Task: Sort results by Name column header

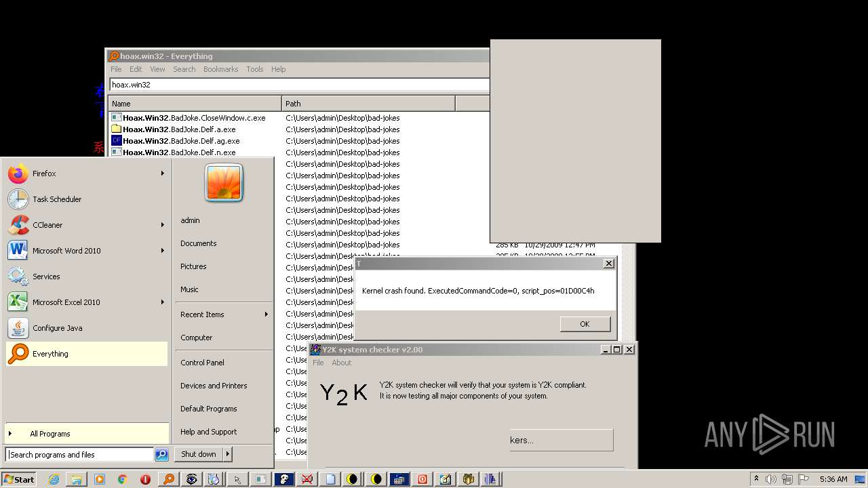Action: tap(195, 104)
